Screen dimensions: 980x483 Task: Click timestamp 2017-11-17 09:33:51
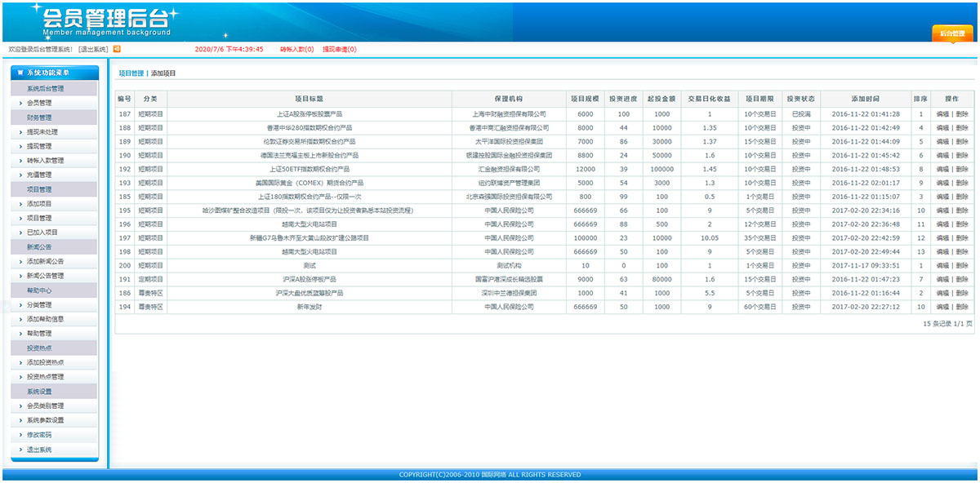click(866, 266)
